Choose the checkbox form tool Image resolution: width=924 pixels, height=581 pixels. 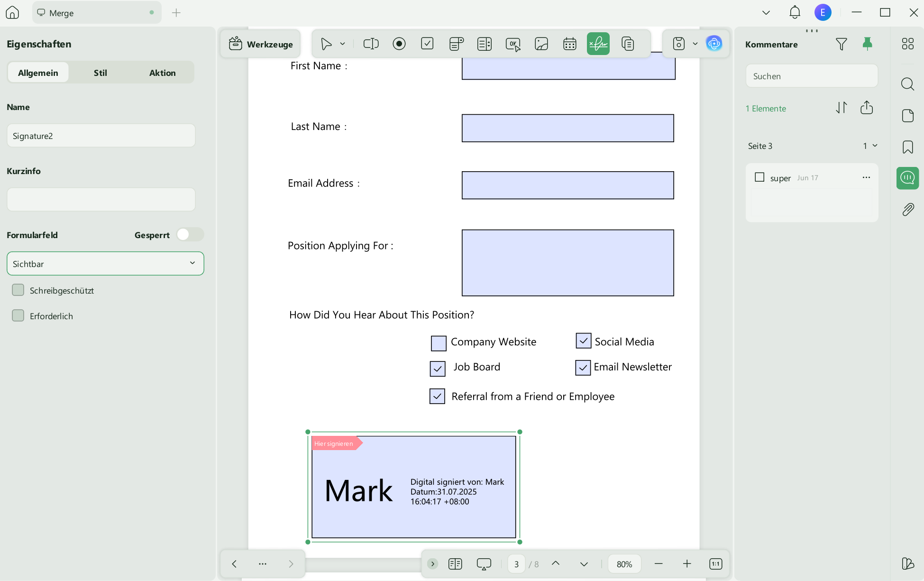[427, 44]
